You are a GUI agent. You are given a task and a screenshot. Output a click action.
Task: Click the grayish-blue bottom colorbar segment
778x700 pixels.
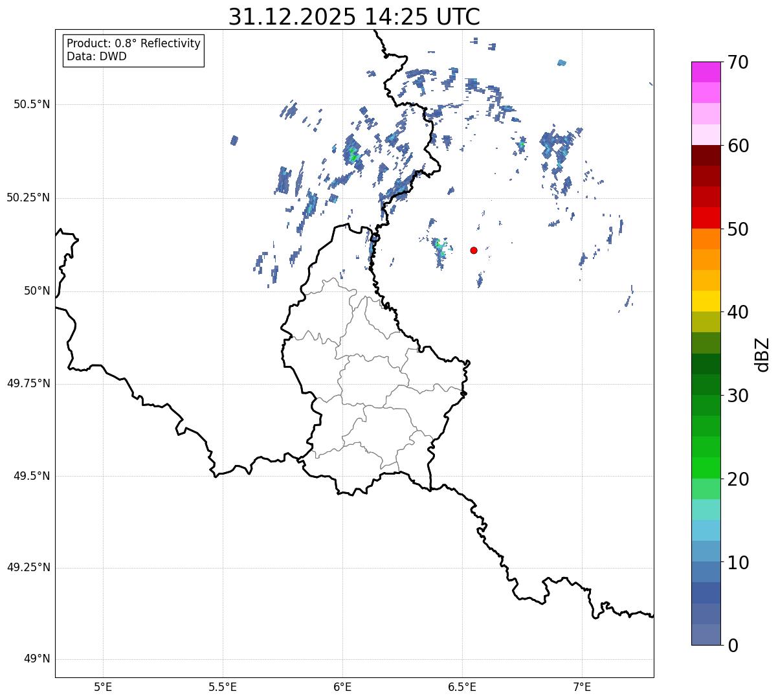click(x=706, y=635)
